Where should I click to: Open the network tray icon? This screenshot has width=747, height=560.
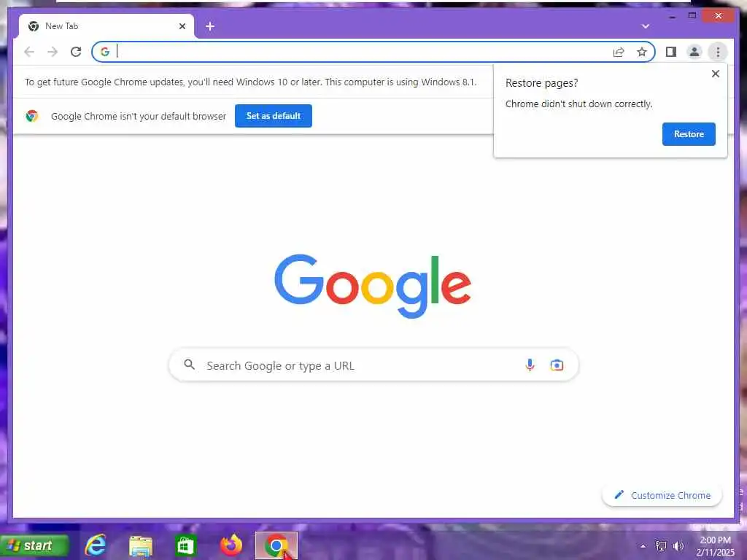[x=661, y=546]
